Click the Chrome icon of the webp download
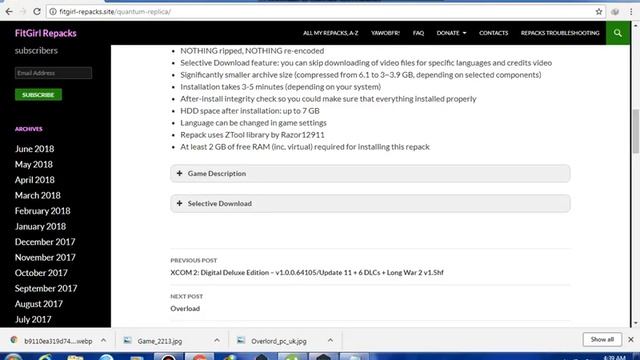The image size is (640, 360). click(x=14, y=340)
